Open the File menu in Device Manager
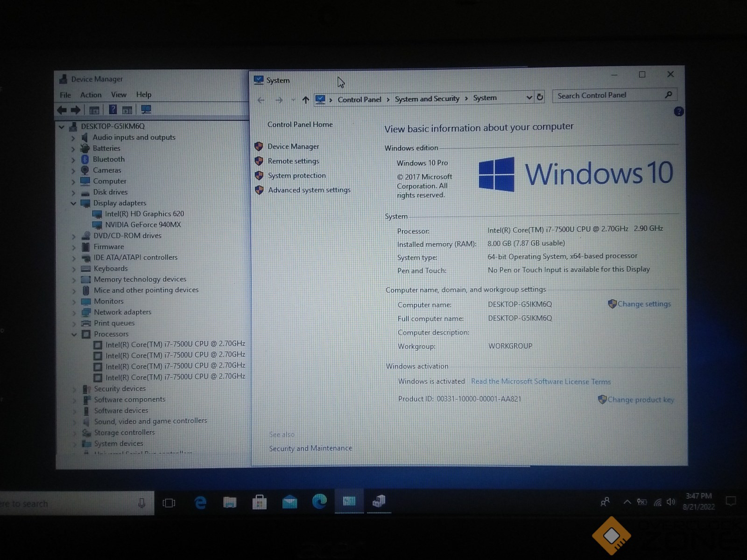Viewport: 747px width, 560px height. [x=65, y=95]
